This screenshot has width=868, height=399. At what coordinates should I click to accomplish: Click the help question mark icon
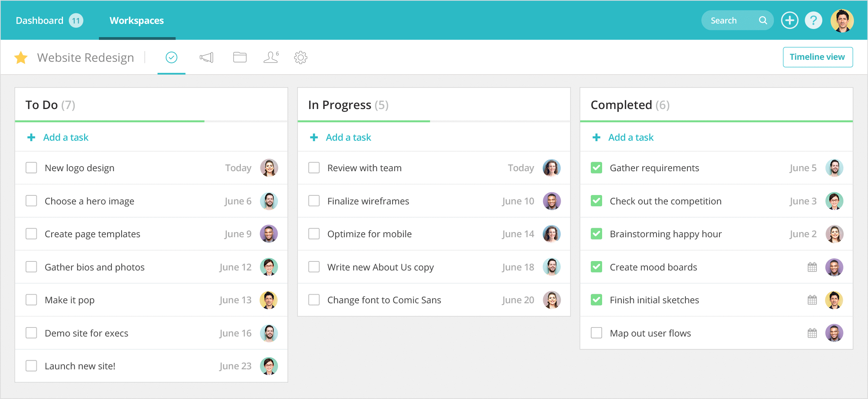tap(814, 20)
